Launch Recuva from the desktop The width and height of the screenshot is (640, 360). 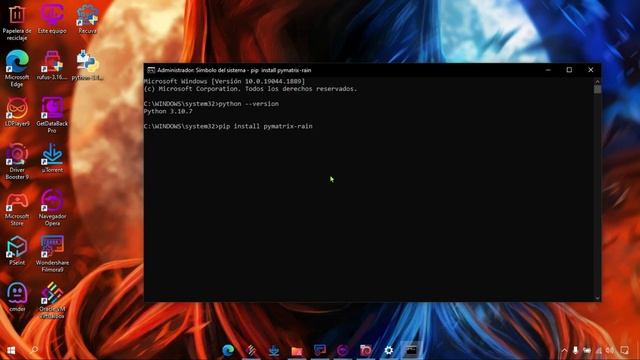point(87,19)
